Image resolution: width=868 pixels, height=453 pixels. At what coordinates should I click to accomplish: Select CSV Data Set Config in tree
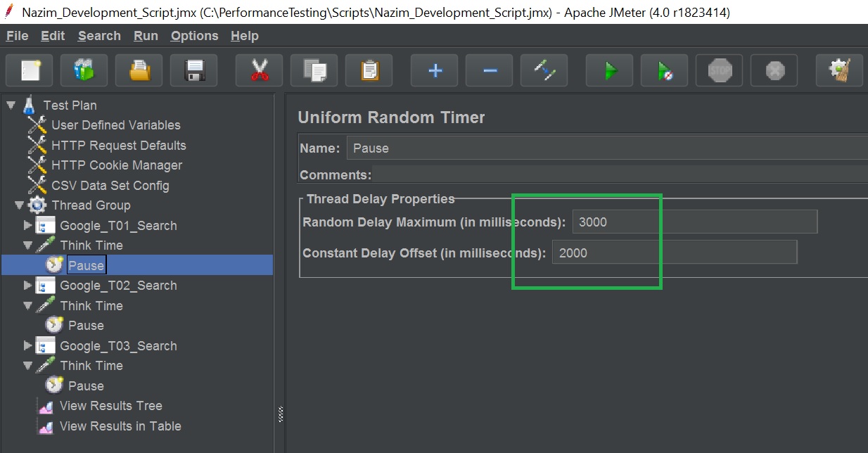[x=110, y=186]
